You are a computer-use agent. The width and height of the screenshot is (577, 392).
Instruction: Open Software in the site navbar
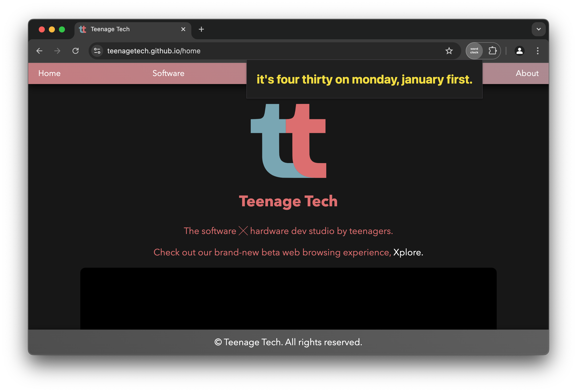point(168,73)
